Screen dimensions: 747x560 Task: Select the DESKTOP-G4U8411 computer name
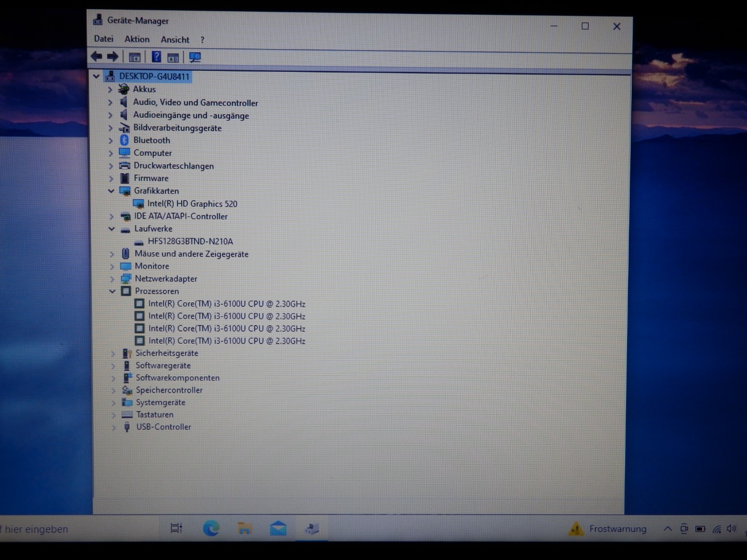pos(154,76)
